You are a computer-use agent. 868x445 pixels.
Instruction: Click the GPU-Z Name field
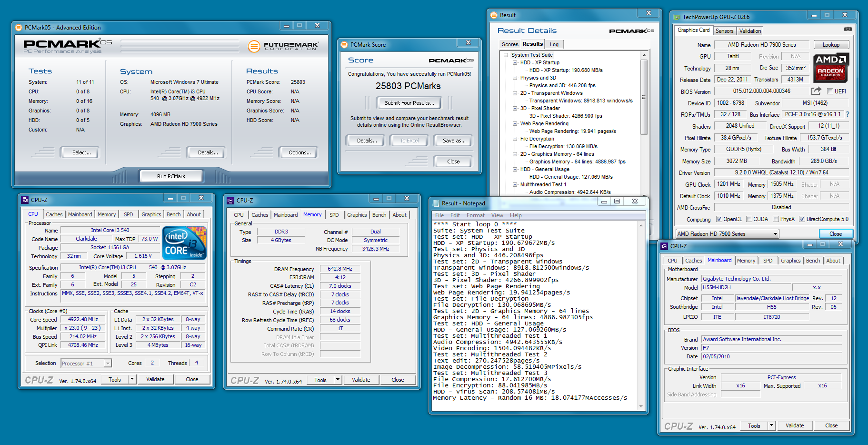(x=761, y=45)
